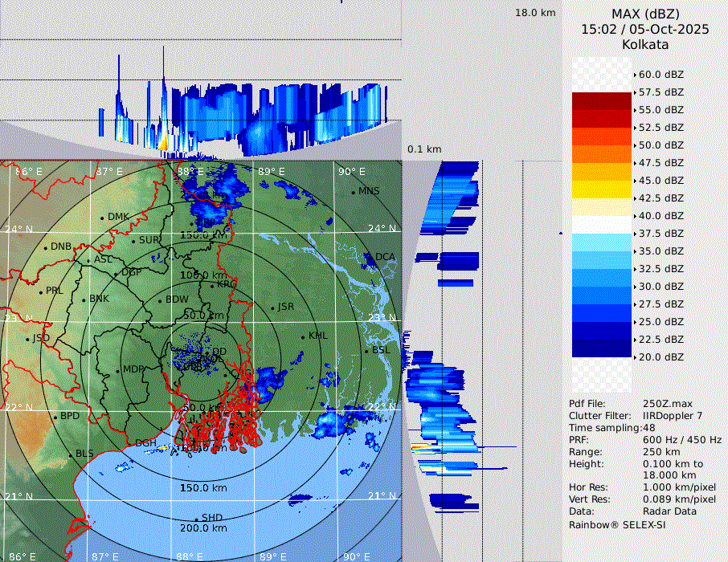The width and height of the screenshot is (728, 562).
Task: Click the PRL station marker
Action: pos(41,291)
